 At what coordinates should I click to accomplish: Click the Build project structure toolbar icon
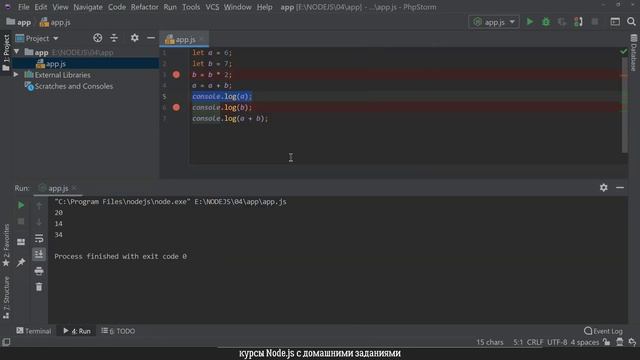(x=615, y=22)
